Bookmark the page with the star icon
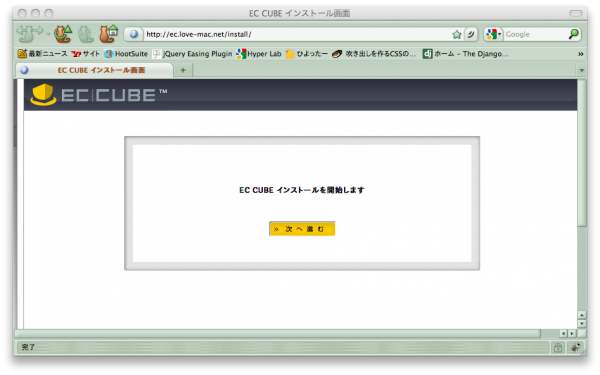 [x=457, y=34]
